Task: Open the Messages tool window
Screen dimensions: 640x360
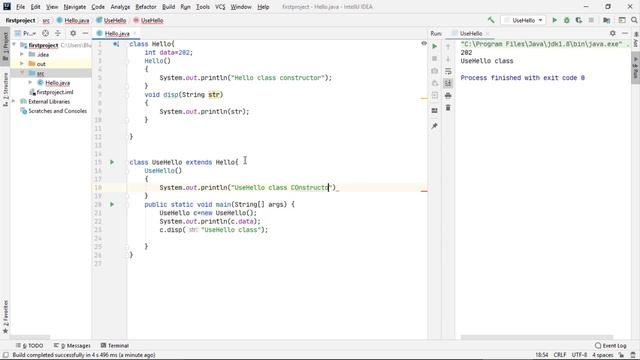Action: 72,346
